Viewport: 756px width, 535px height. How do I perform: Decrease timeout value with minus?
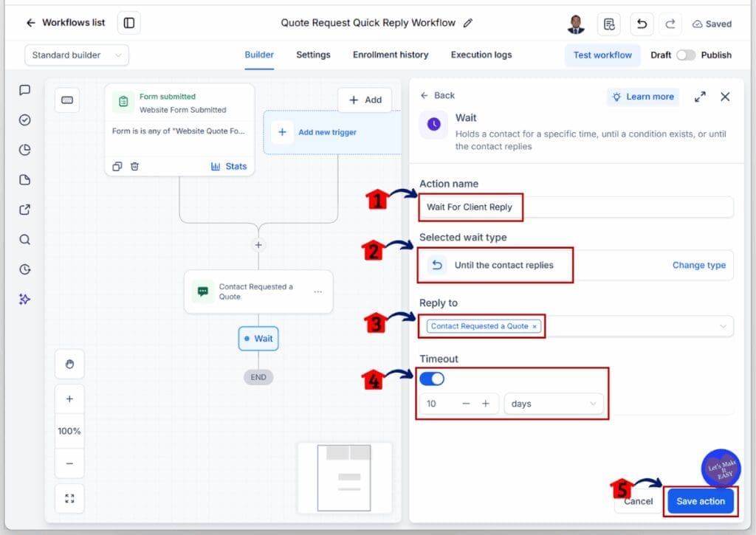466,404
